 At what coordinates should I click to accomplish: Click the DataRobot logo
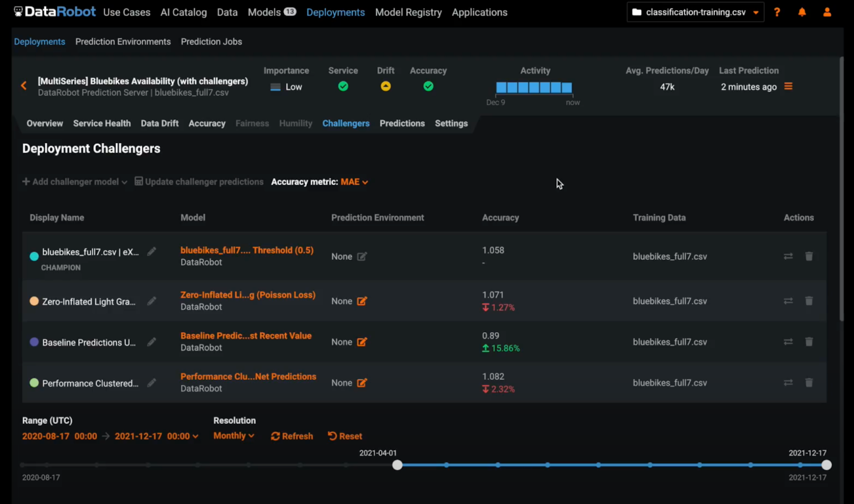tap(54, 12)
